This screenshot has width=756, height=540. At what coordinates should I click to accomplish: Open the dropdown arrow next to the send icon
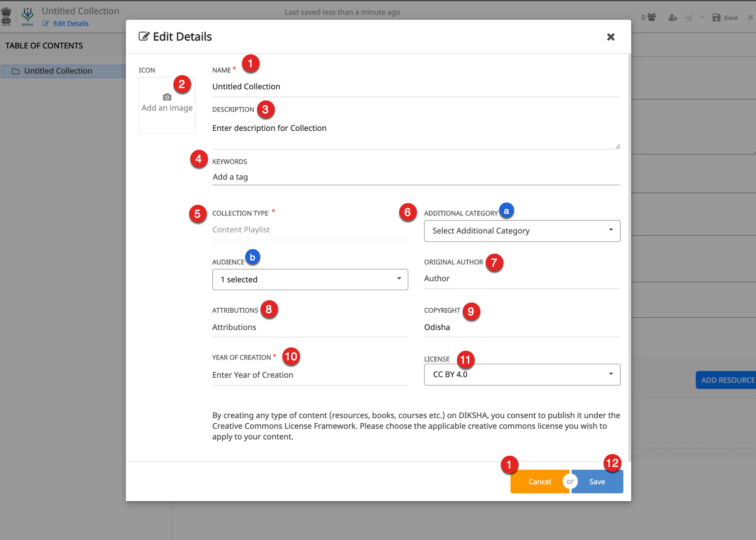[702, 18]
